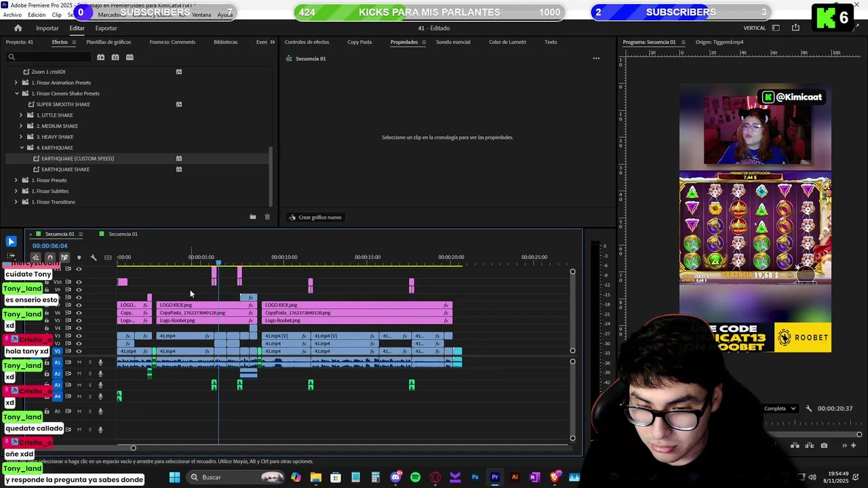Open Windows Start menu
The height and width of the screenshot is (488, 868).
point(174,477)
